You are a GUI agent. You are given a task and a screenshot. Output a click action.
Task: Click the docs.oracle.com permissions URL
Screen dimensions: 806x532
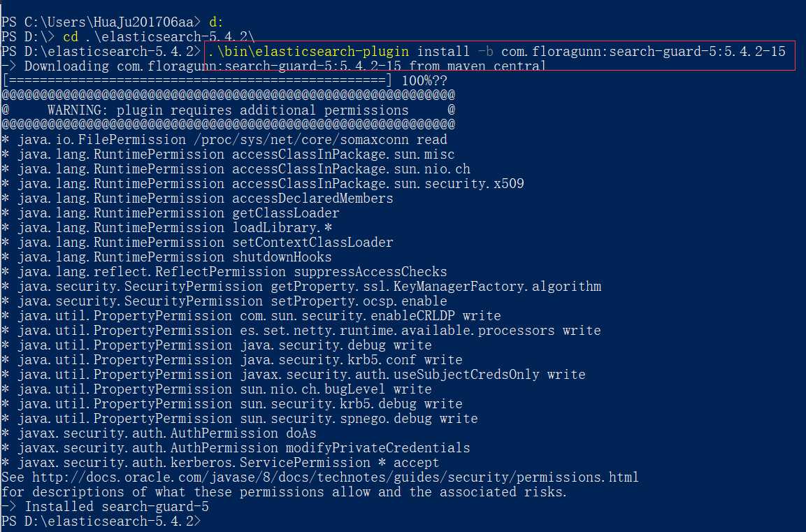pos(335,477)
